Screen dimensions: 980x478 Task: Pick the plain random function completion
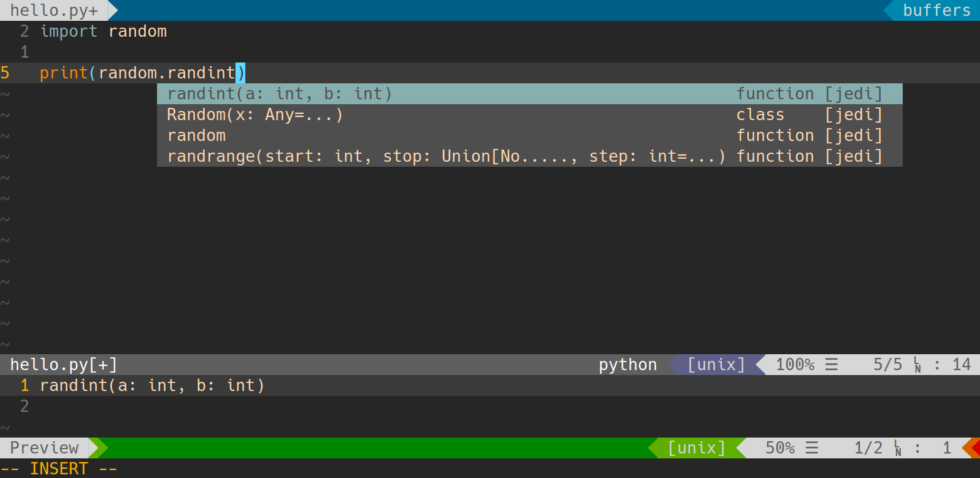tap(196, 135)
